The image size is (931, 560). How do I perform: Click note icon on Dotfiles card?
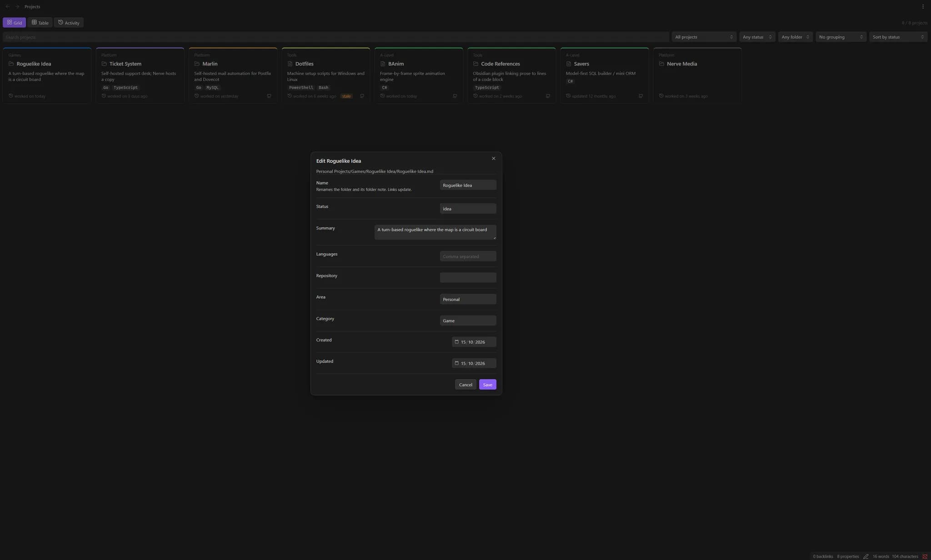pyautogui.click(x=290, y=64)
